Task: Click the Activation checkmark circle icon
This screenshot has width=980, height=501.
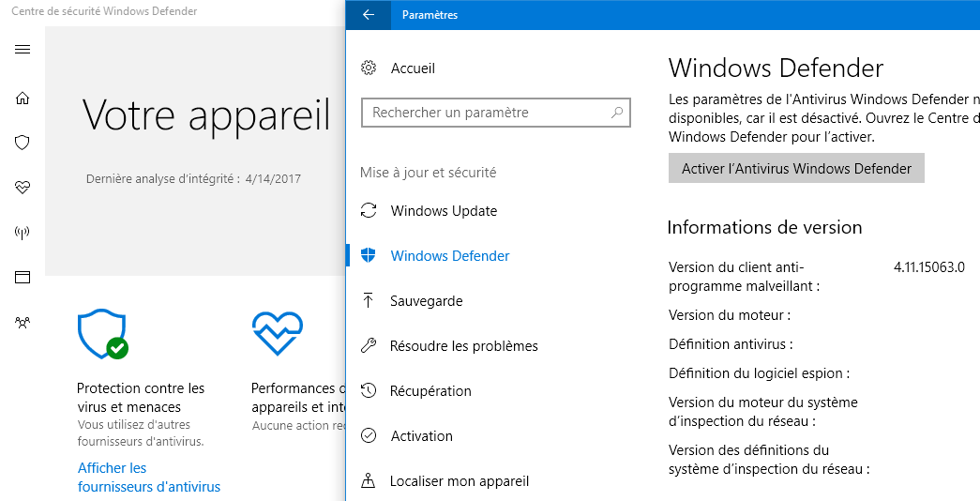Action: [x=369, y=435]
